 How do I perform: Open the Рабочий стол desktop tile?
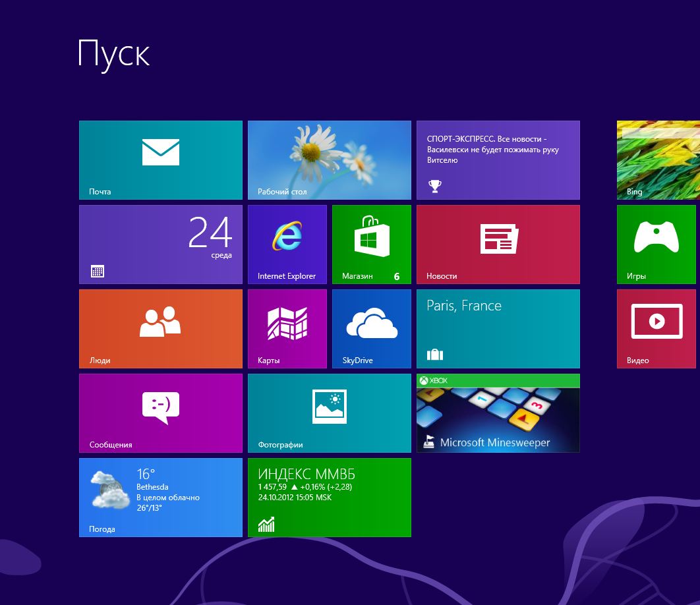(x=330, y=160)
